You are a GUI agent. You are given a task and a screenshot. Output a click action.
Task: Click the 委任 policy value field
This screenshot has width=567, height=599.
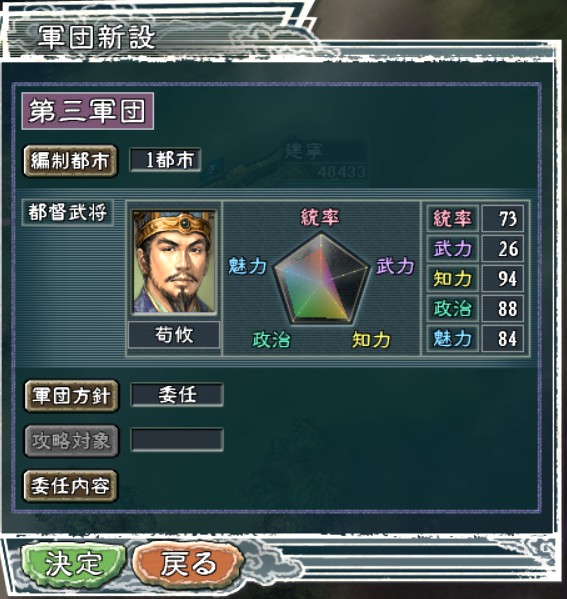point(177,395)
